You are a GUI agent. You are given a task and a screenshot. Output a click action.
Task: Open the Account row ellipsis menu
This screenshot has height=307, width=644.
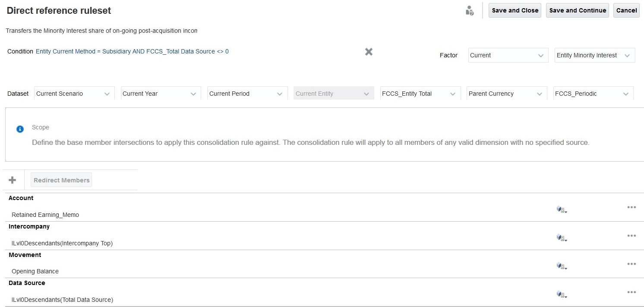click(631, 207)
